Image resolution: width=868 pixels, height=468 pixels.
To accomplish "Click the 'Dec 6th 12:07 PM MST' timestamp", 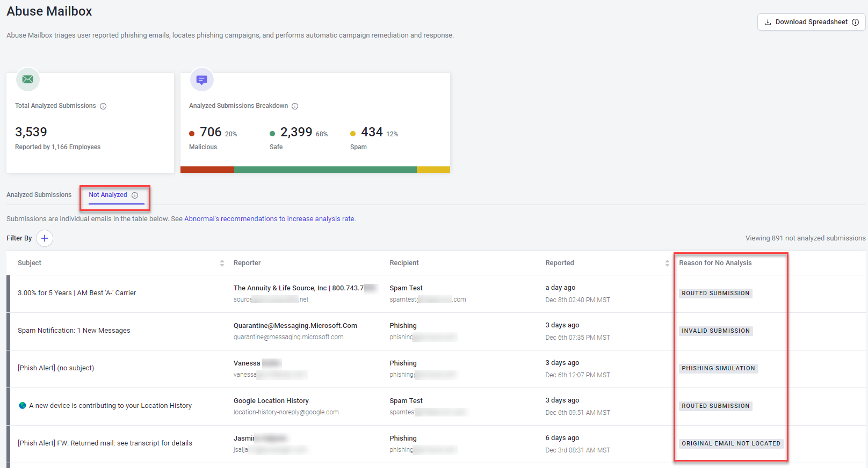I will tap(577, 375).
